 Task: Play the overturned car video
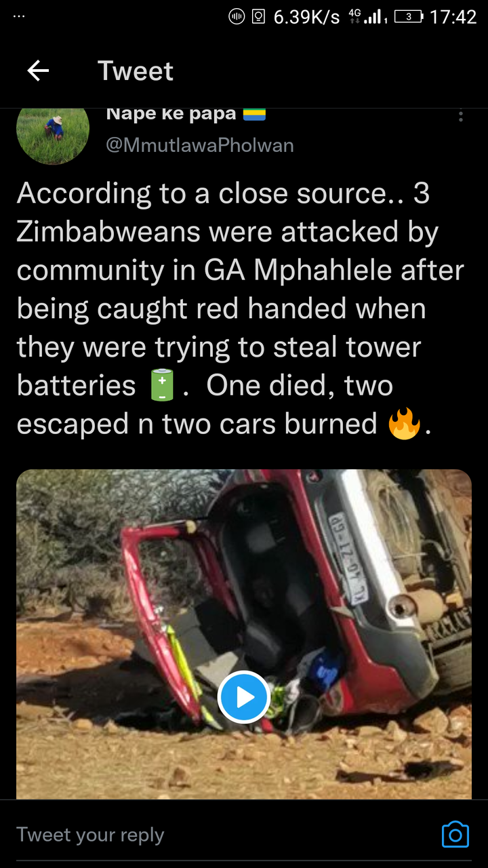click(x=244, y=696)
